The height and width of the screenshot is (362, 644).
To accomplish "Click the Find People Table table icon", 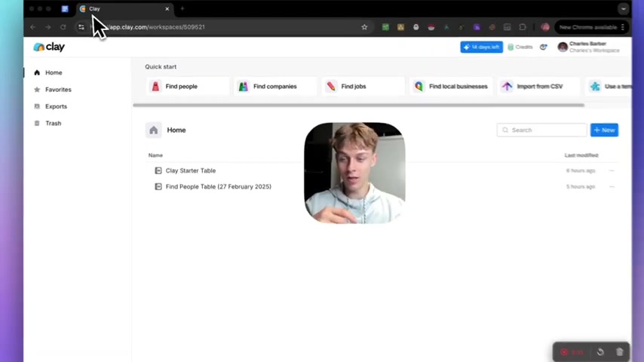I will (x=158, y=186).
